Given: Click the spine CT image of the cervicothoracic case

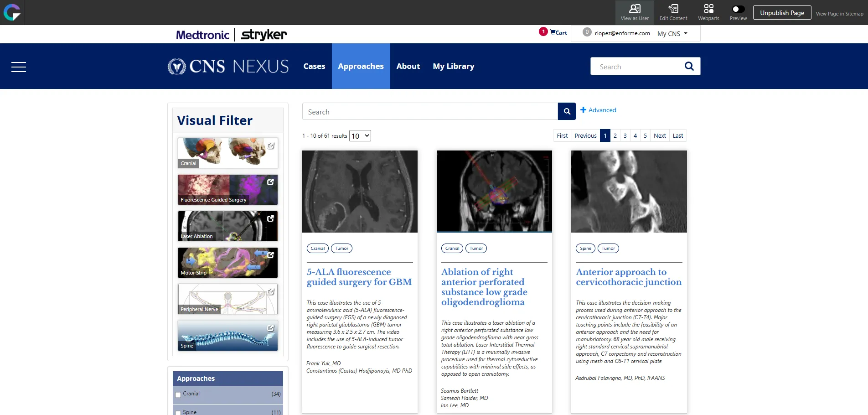Looking at the screenshot, I should pos(629,192).
